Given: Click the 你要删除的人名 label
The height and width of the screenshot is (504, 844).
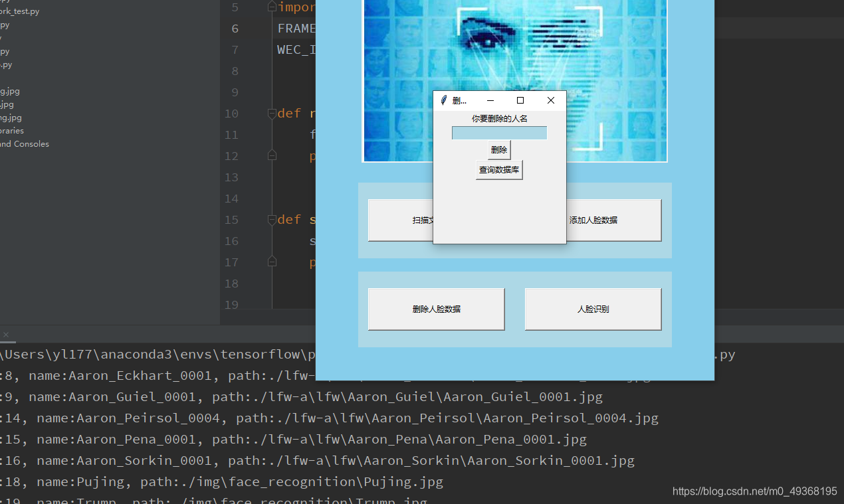Looking at the screenshot, I should [x=499, y=118].
